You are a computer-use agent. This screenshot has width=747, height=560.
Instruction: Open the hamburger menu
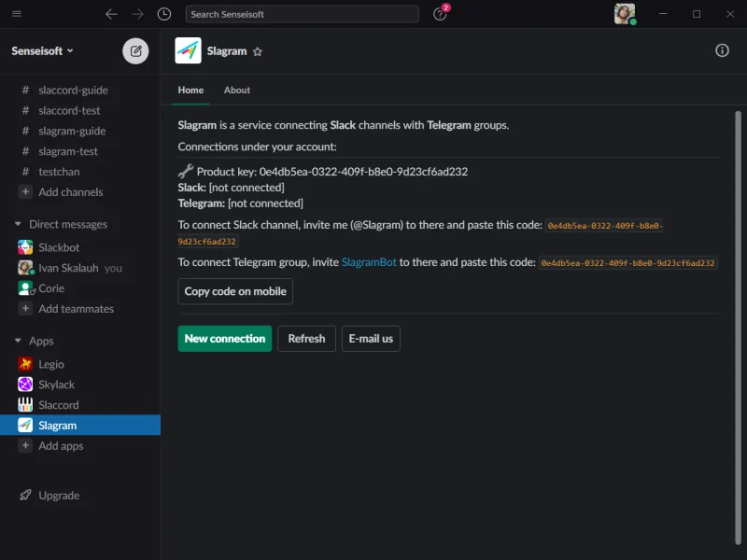tap(17, 14)
